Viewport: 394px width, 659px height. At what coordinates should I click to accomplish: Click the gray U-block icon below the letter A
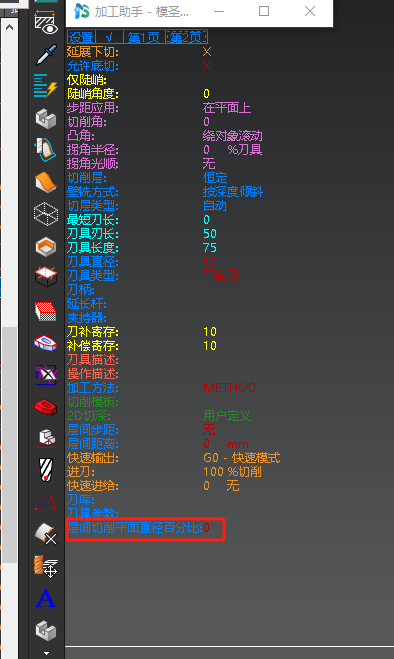45,630
